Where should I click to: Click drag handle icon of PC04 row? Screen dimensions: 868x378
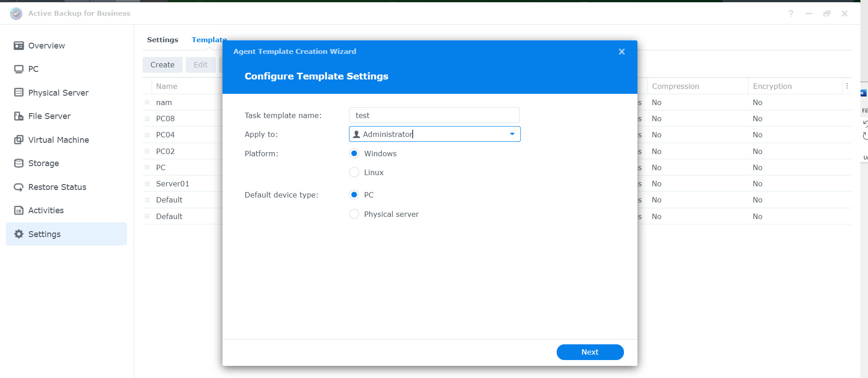pyautogui.click(x=147, y=135)
